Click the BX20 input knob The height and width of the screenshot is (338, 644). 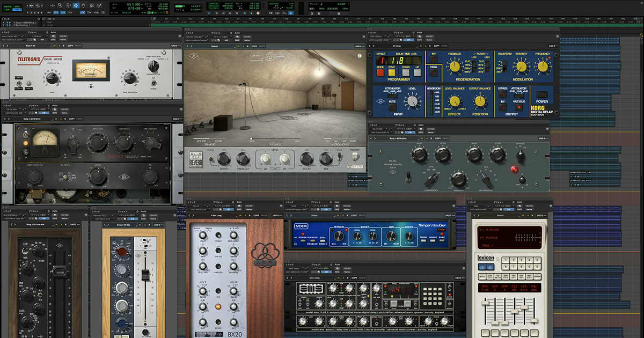(202, 236)
